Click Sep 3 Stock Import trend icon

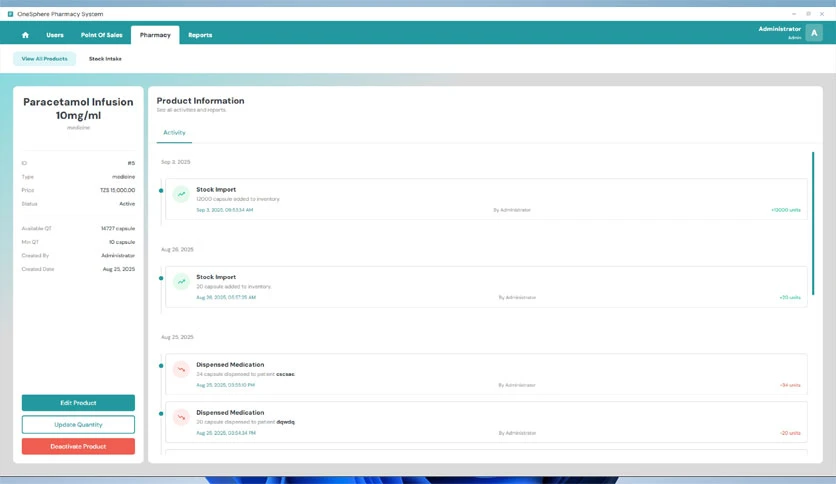tap(181, 194)
